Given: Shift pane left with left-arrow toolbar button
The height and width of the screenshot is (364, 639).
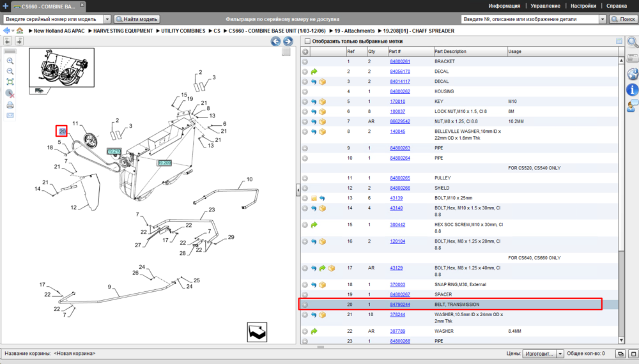Looking at the screenshot, I should (8, 41).
